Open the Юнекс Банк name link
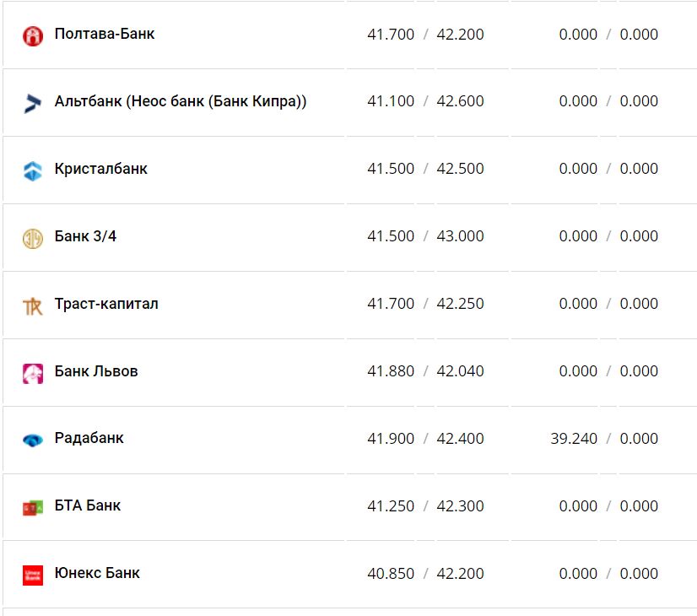 click(97, 573)
